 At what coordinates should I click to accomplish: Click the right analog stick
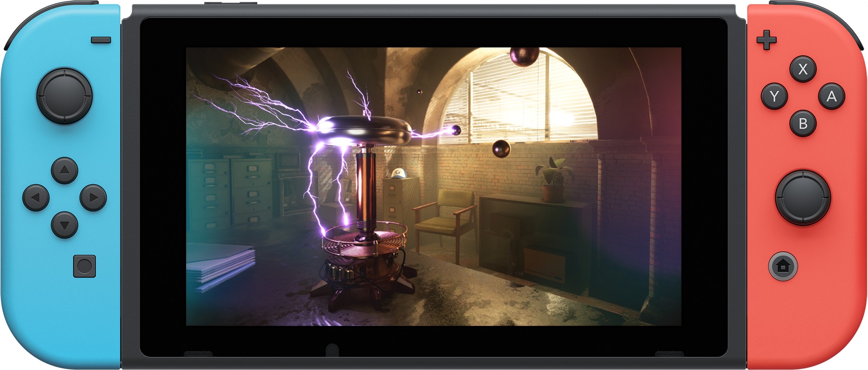tap(803, 197)
